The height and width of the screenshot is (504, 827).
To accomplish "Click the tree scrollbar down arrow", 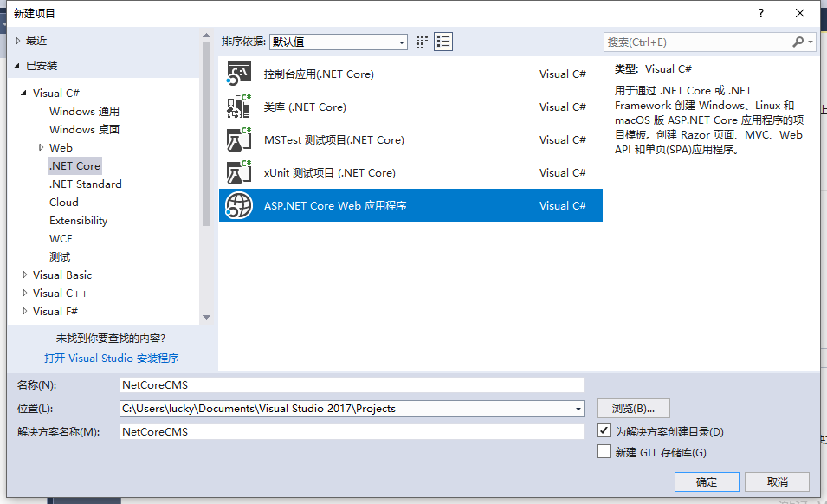I will point(207,317).
